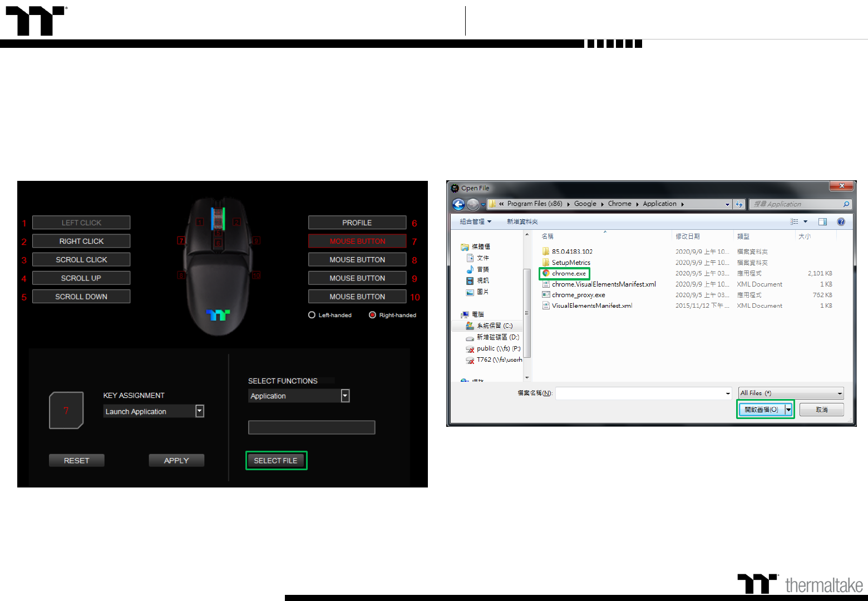Open the help icon in dialog toolbar

point(841,221)
